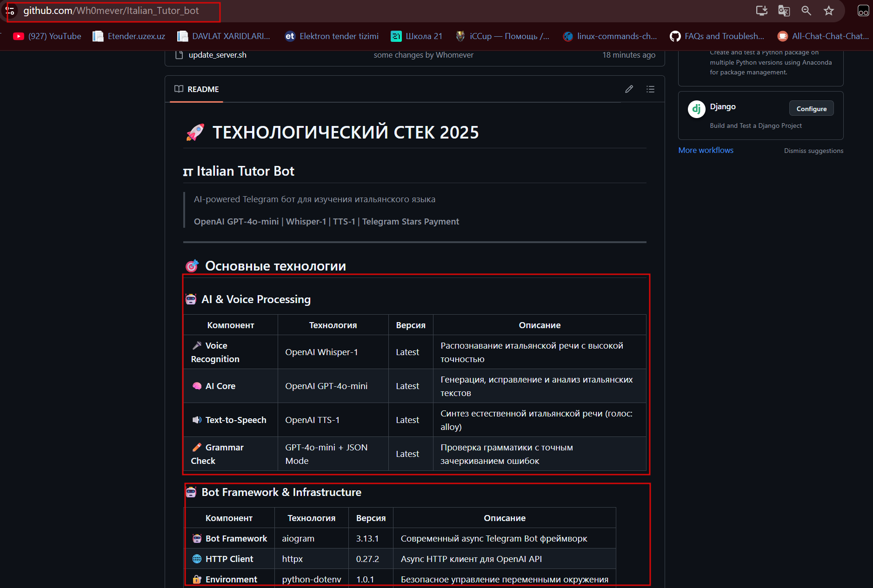Image resolution: width=873 pixels, height=588 pixels.
Task: Click the install app icon in address bar
Action: pos(761,11)
